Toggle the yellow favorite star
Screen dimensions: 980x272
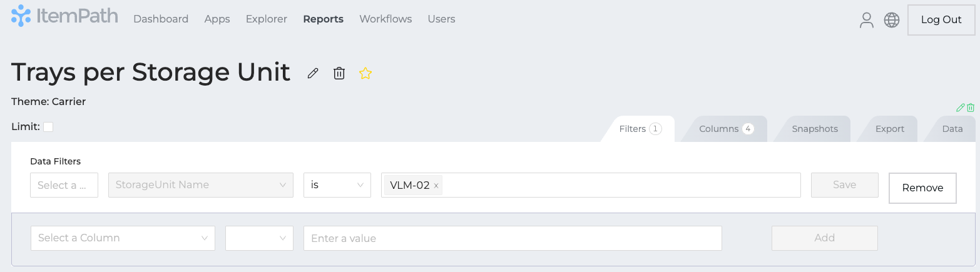(365, 73)
